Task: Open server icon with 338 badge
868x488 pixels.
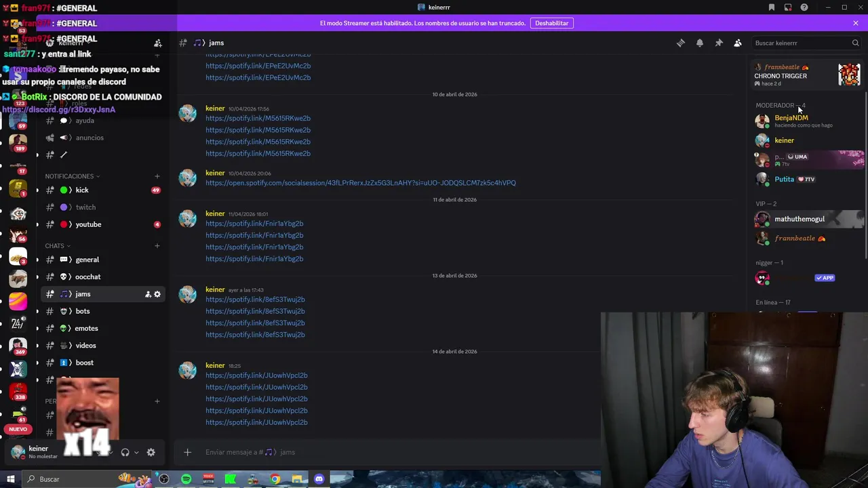Action: point(18,392)
